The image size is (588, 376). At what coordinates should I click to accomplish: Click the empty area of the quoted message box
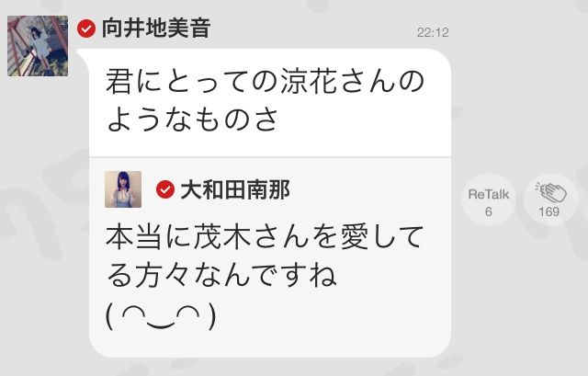pyautogui.click(x=337, y=319)
